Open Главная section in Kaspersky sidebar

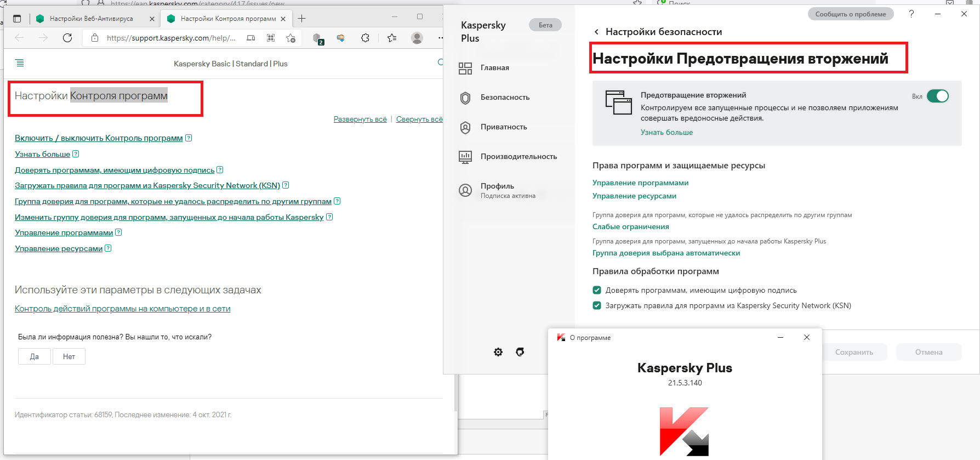click(494, 68)
